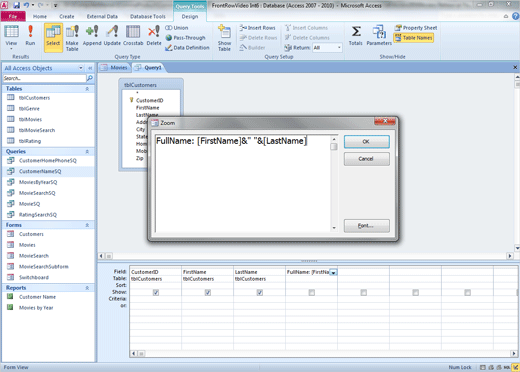Click the Zoom dialog expression text area
Viewport: 520px width, 372px height.
[x=243, y=183]
